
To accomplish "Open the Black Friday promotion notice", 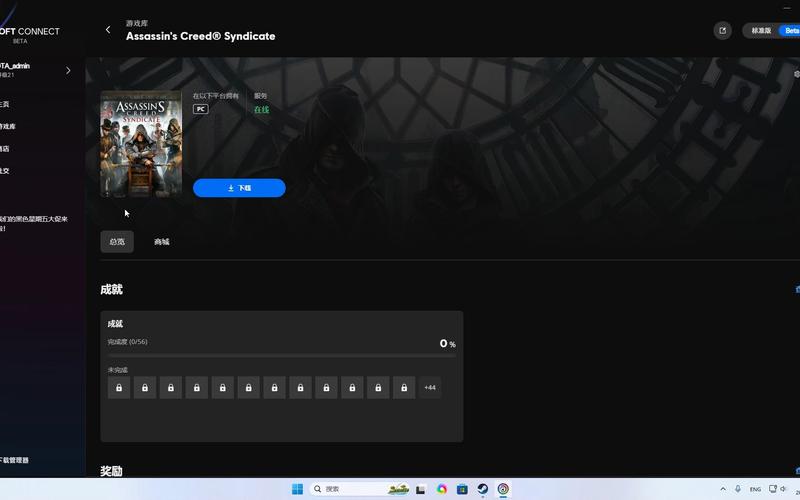I will (34, 223).
